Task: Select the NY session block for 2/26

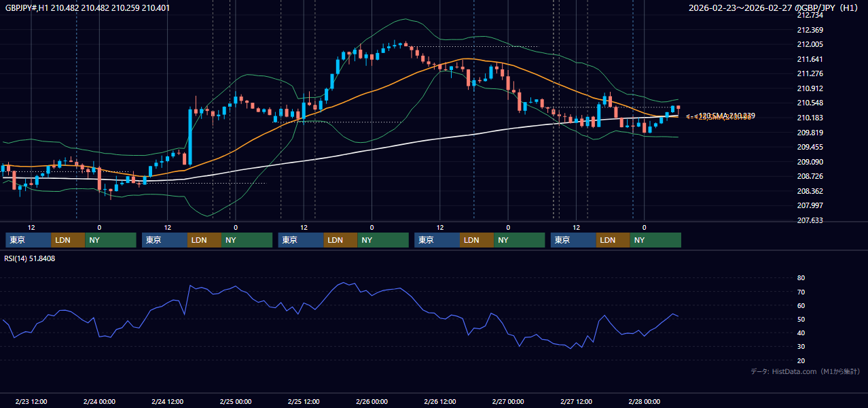Action: click(520, 240)
